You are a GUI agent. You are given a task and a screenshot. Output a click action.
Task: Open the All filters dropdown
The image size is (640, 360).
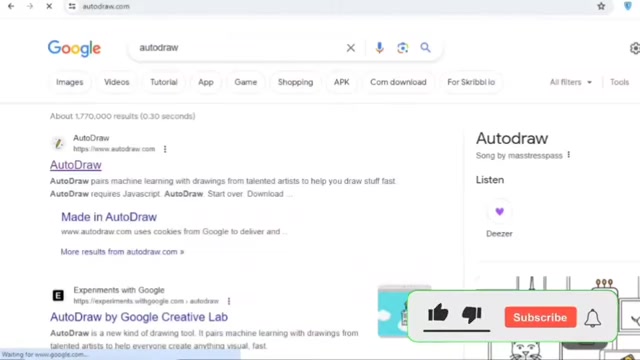click(x=571, y=82)
